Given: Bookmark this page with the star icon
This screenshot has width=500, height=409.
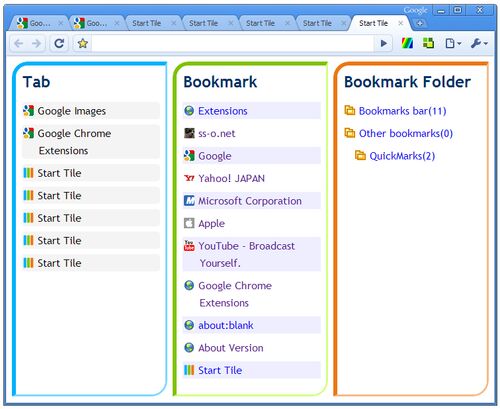Looking at the screenshot, I should pos(82,43).
